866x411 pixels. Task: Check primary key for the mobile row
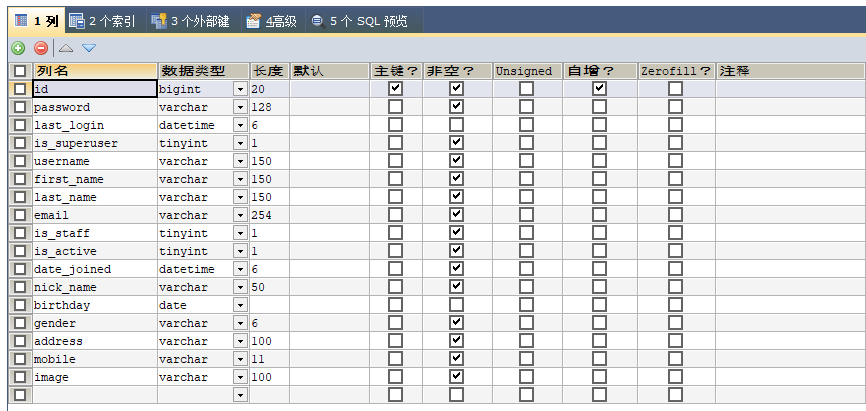point(395,359)
